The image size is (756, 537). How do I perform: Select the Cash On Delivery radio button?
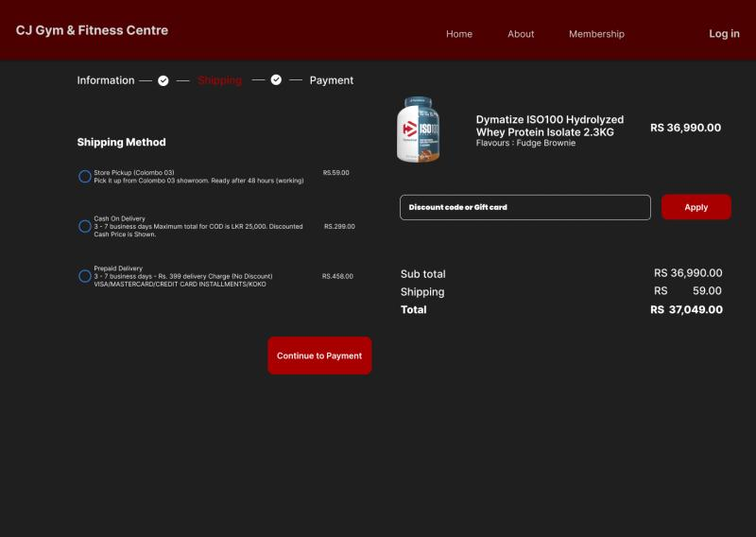click(85, 226)
